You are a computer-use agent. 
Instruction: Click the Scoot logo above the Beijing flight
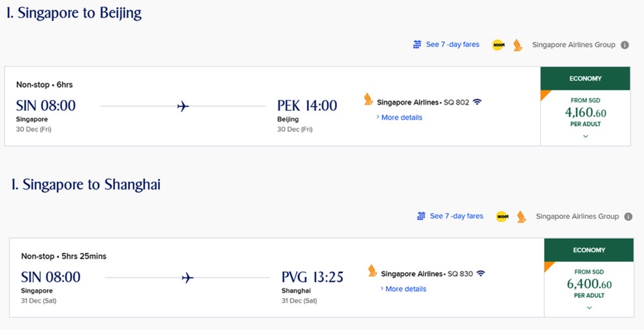click(x=498, y=45)
